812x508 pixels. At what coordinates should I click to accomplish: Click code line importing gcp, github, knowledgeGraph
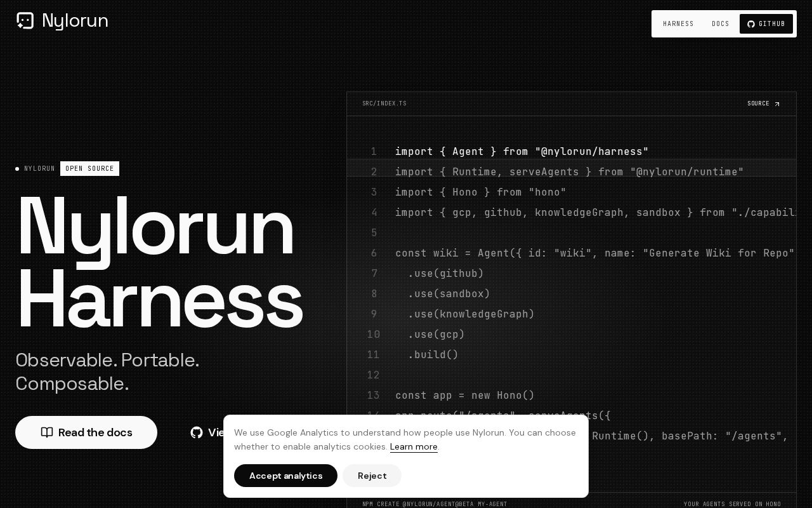coord(596,212)
